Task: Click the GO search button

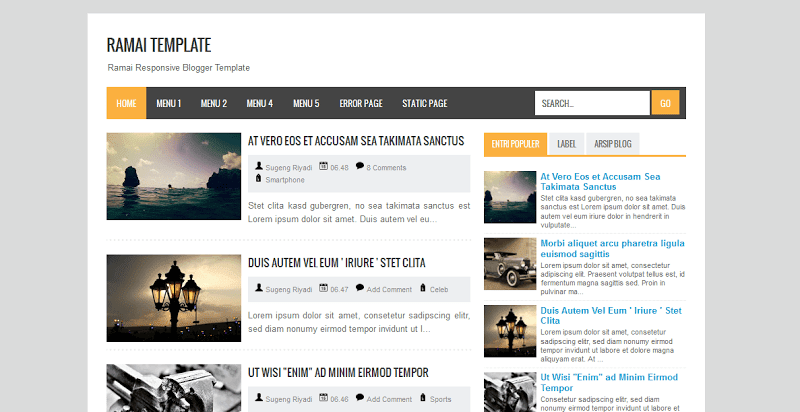Action: (x=665, y=103)
